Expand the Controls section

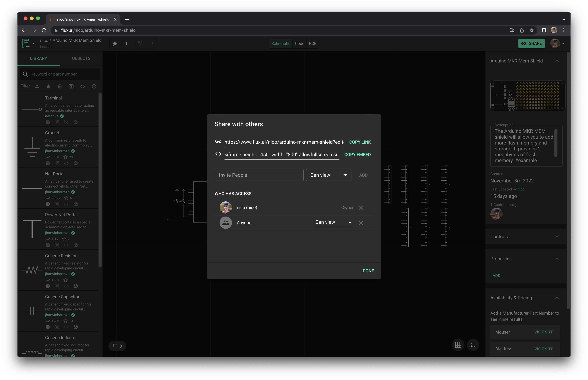557,236
